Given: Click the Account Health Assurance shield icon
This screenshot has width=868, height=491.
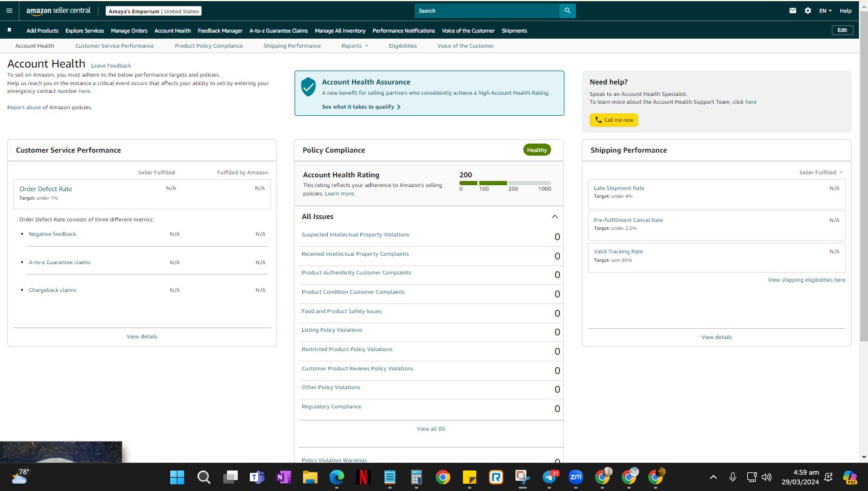Looking at the screenshot, I should (x=308, y=87).
